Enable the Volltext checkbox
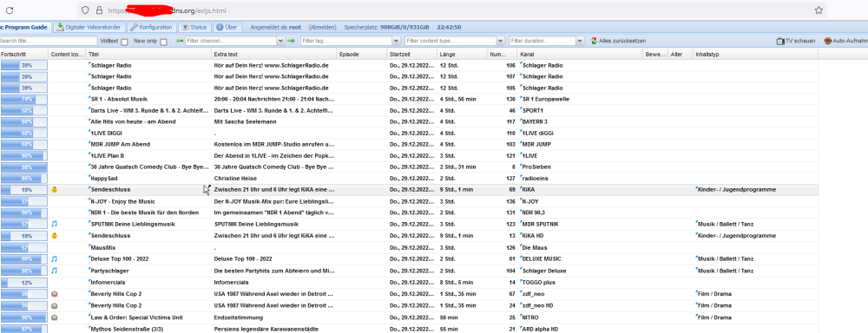This screenshot has width=868, height=333. click(x=124, y=42)
